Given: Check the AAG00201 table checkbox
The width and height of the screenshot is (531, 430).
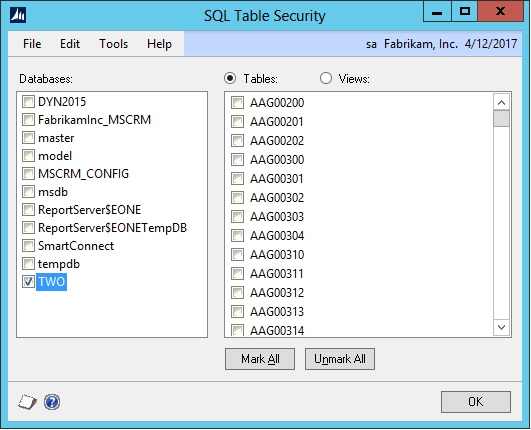Looking at the screenshot, I should (x=237, y=122).
